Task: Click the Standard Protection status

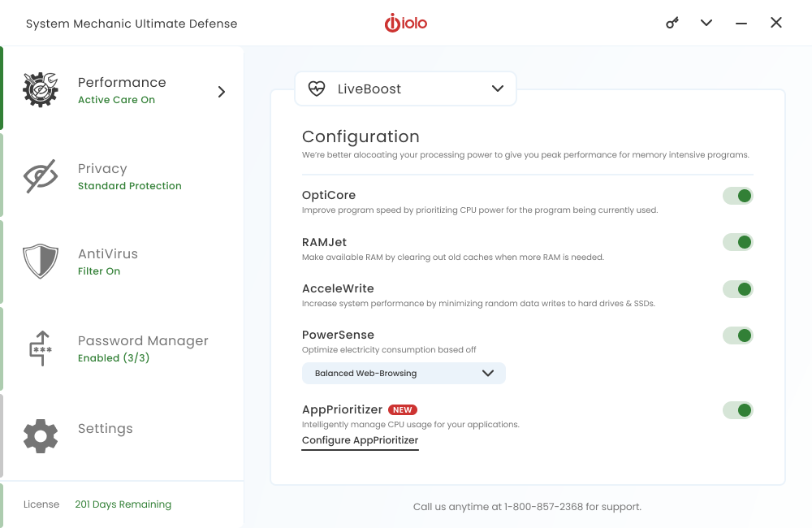Action: point(129,185)
